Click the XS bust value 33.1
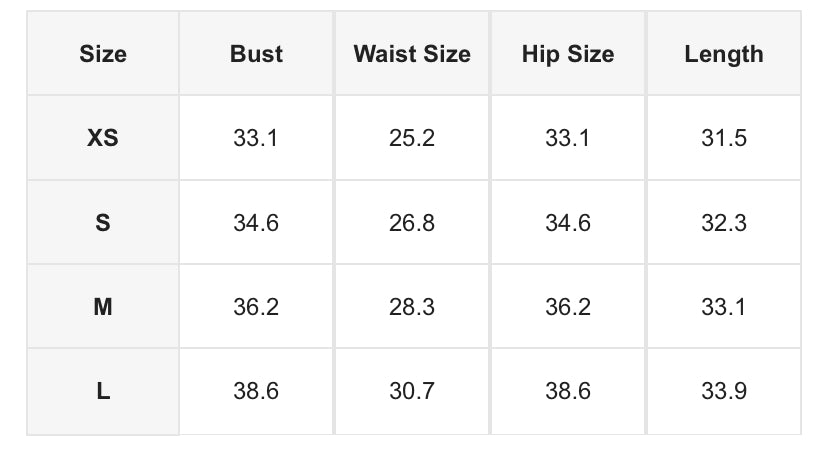This screenshot has width=828, height=454. (x=256, y=138)
